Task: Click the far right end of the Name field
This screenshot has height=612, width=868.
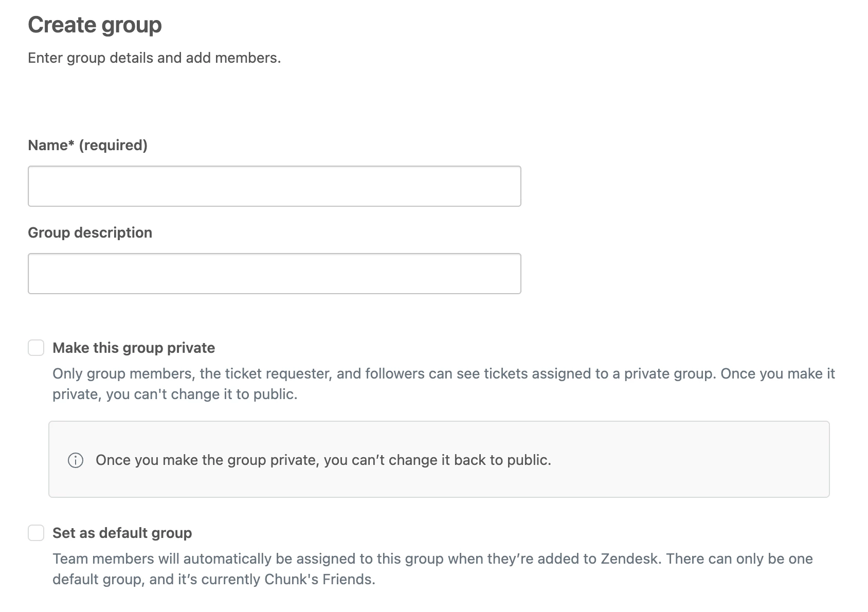Action: [x=509, y=186]
